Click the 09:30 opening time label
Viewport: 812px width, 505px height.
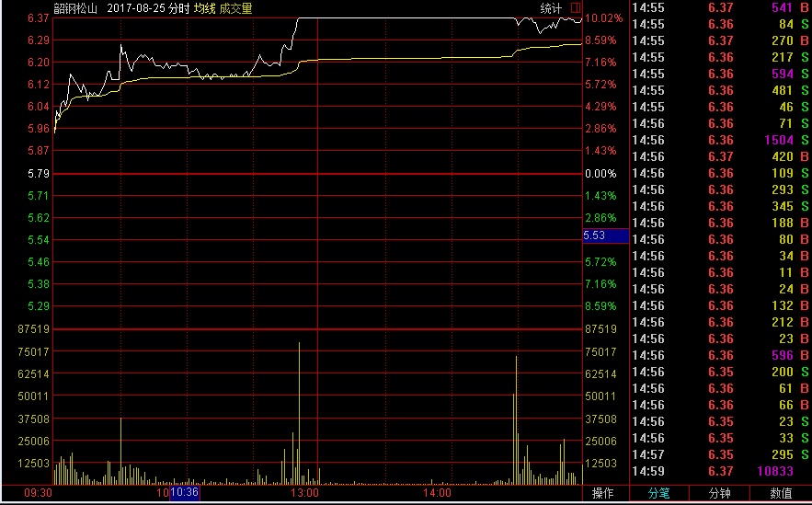[x=38, y=493]
